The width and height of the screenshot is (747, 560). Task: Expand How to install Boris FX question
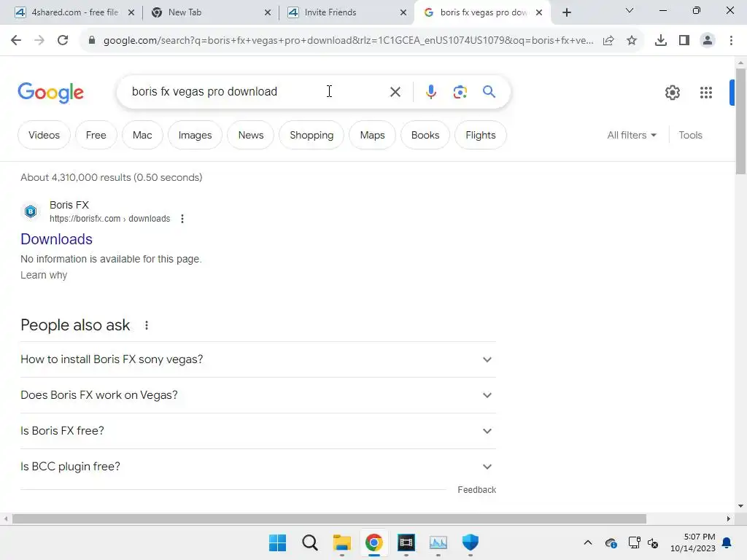click(258, 359)
